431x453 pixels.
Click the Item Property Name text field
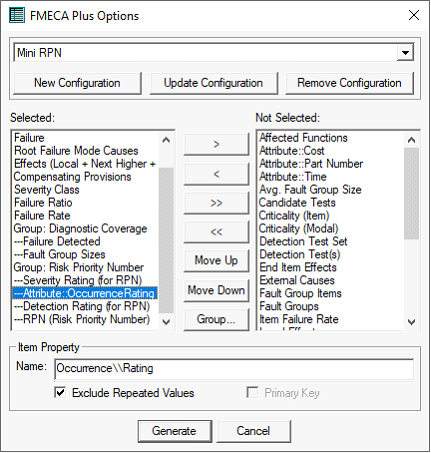tap(234, 368)
